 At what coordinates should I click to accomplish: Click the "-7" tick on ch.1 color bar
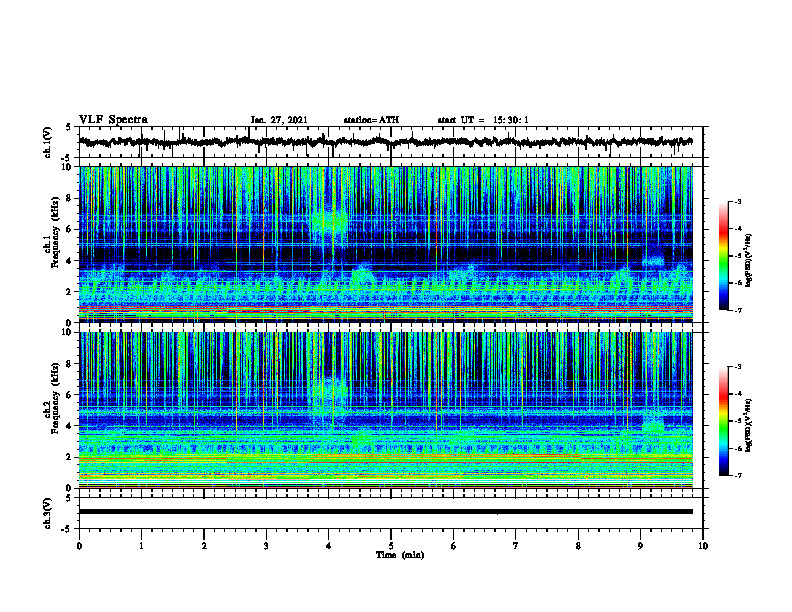coord(738,310)
